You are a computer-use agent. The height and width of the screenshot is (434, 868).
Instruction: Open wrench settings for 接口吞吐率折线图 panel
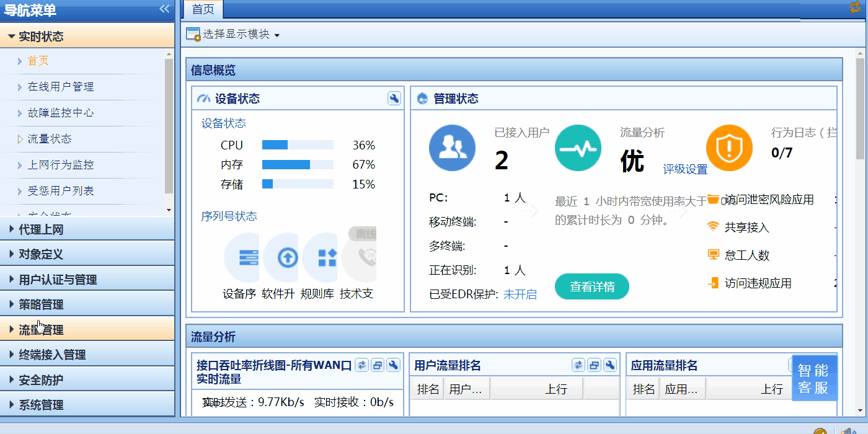pyautogui.click(x=393, y=365)
